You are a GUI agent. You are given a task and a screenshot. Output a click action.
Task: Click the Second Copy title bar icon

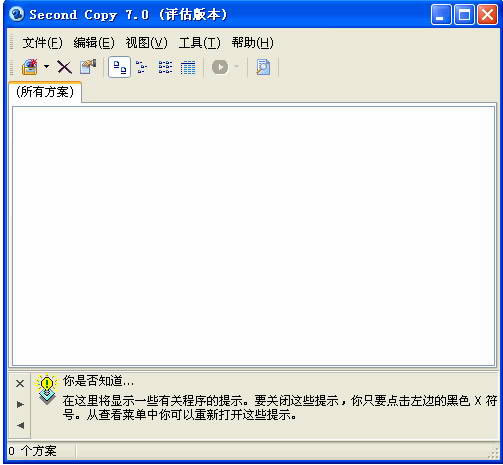coord(17,14)
